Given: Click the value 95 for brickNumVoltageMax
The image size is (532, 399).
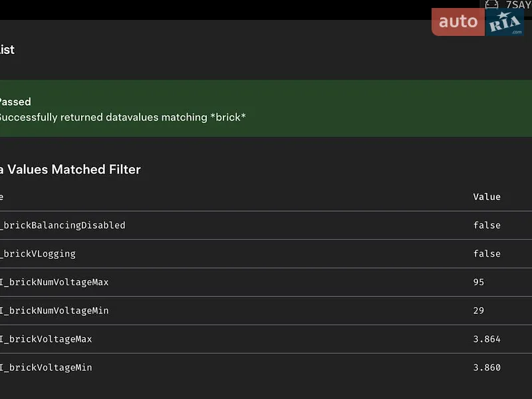Looking at the screenshot, I should [478, 282].
